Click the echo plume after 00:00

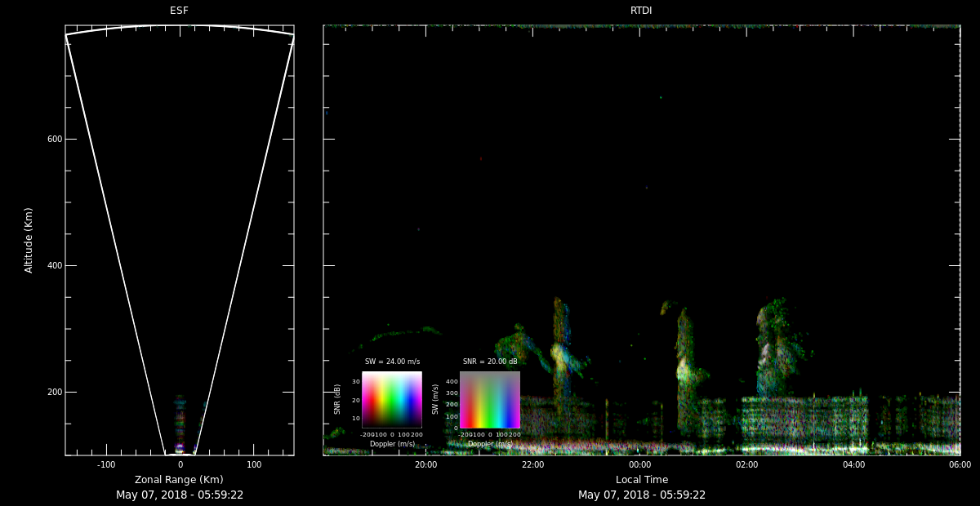point(686,367)
